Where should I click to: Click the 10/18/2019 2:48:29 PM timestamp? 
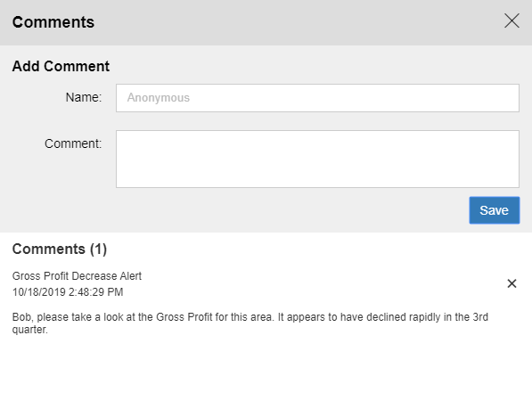coord(68,292)
